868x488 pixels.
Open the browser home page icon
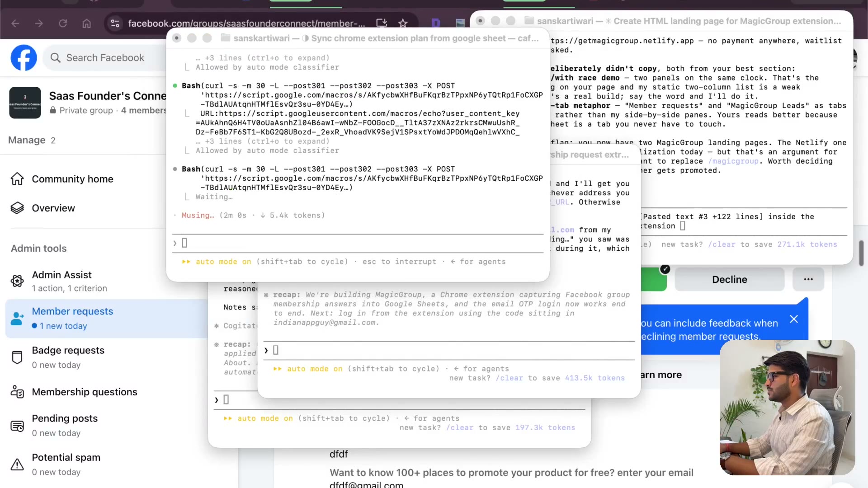[x=87, y=23]
